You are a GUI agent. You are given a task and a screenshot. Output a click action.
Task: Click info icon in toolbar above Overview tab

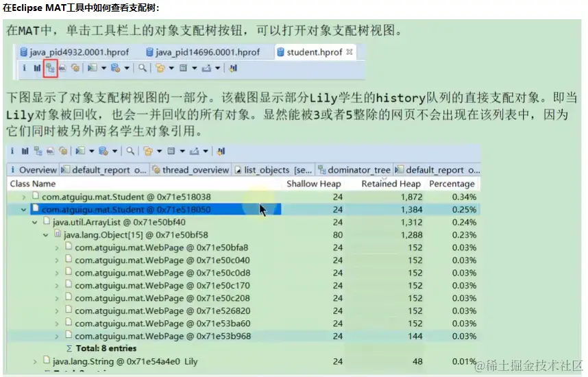tap(12, 151)
